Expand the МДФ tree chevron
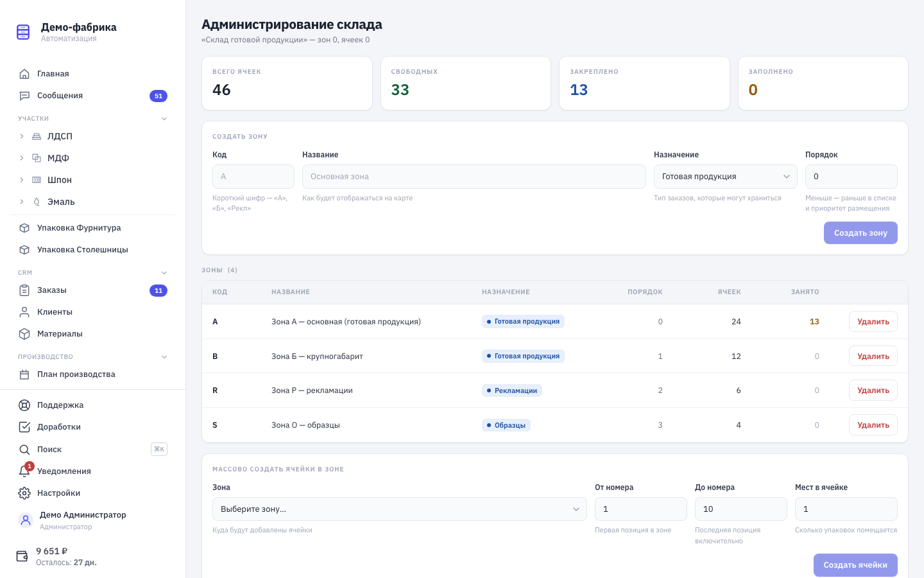924x578 pixels. click(x=22, y=158)
